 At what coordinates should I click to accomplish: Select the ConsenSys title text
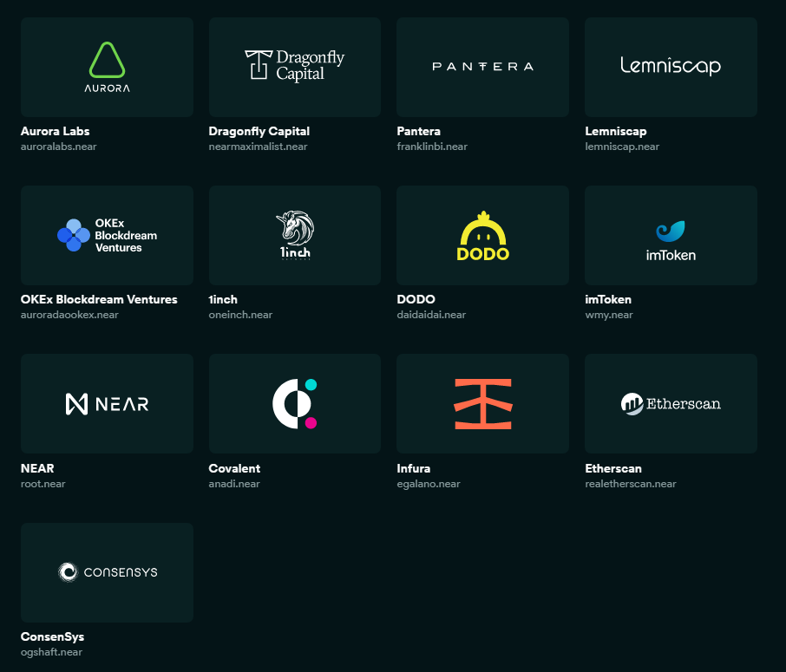(x=52, y=637)
